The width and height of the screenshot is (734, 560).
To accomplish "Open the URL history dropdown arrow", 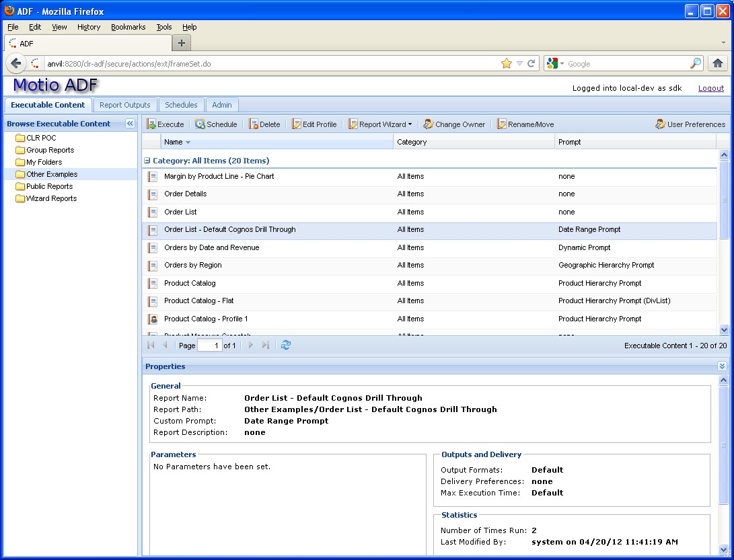I will pyautogui.click(x=519, y=63).
